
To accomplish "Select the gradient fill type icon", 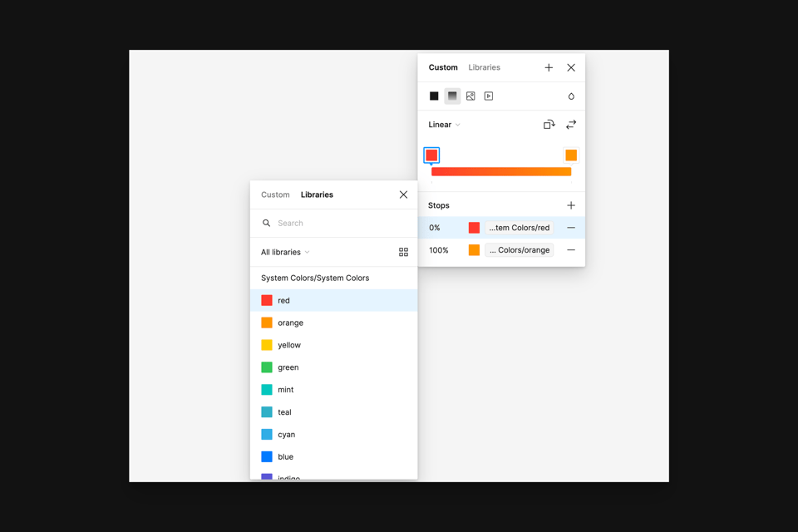I will [x=452, y=96].
